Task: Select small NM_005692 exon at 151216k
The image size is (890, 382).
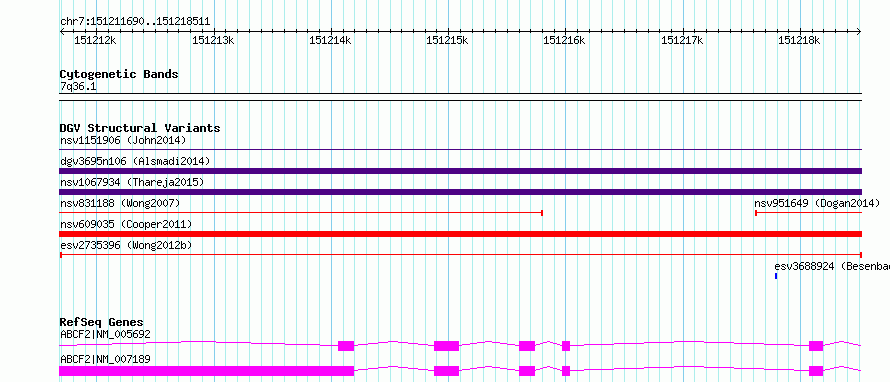Action: click(566, 346)
